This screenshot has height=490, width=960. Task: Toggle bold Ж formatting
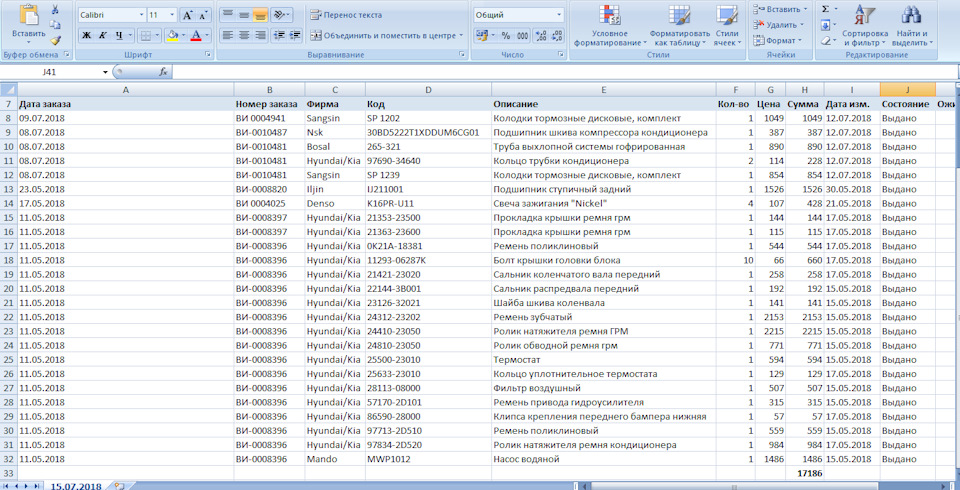coord(86,35)
